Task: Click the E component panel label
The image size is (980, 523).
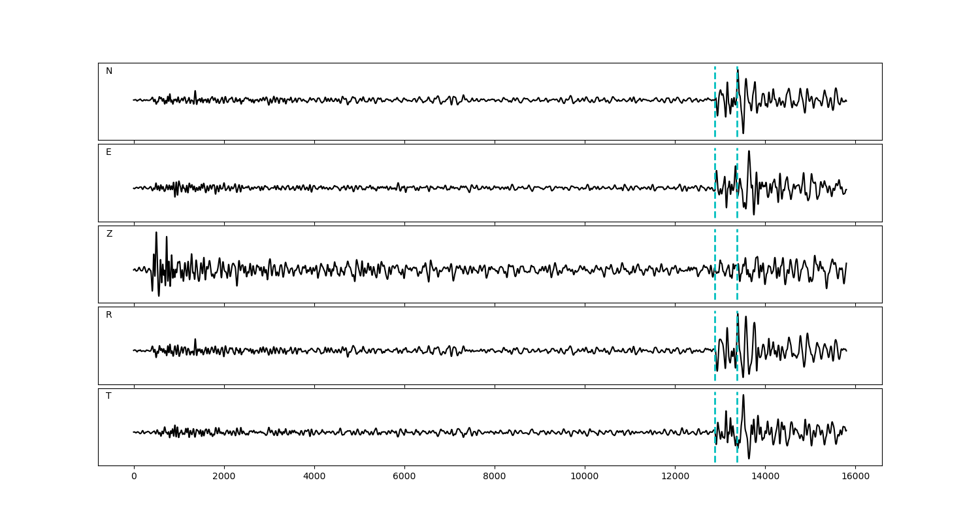Action: coord(108,152)
